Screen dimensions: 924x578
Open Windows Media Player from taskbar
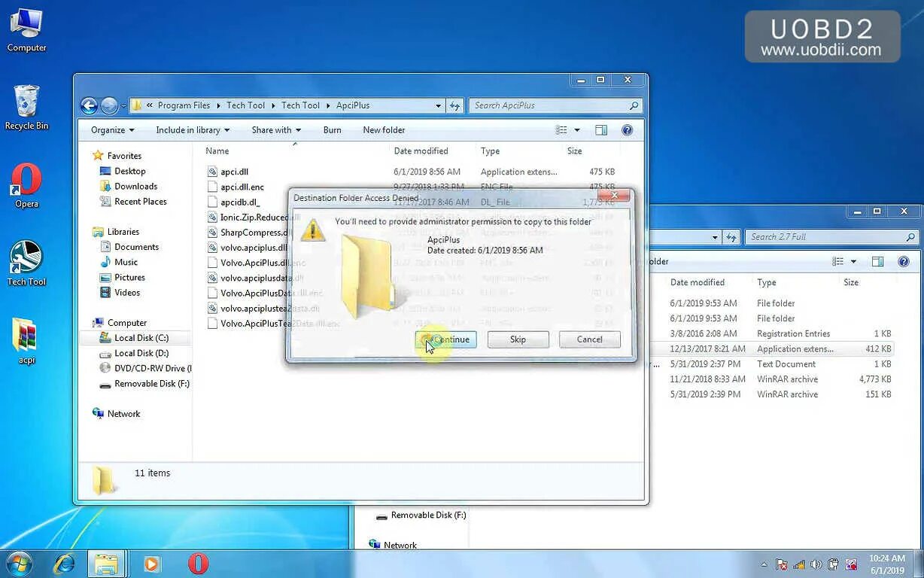tap(152, 564)
